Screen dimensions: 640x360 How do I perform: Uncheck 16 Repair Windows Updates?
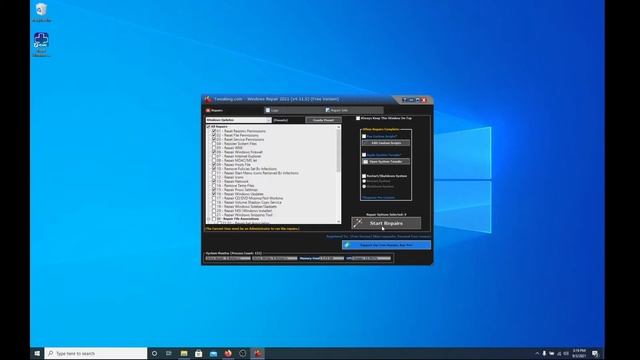pyautogui.click(x=213, y=194)
